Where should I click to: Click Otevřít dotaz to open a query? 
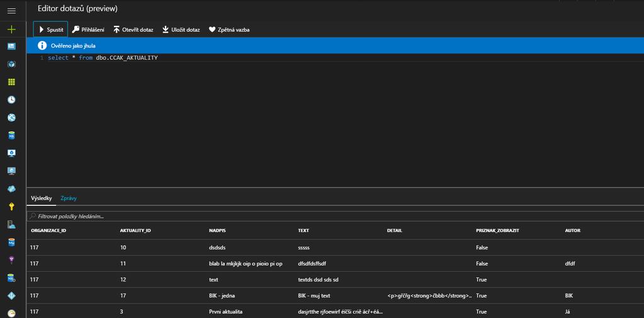pos(133,30)
